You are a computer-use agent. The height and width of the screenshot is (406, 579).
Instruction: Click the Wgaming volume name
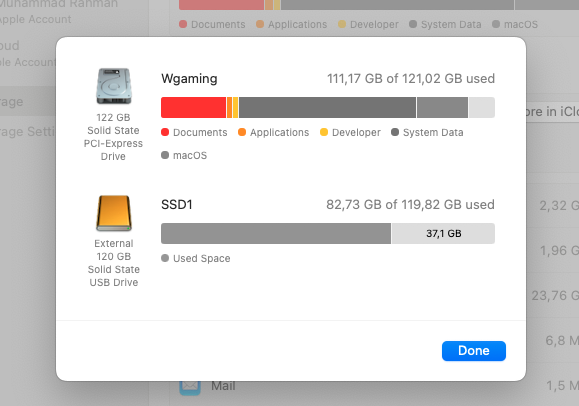tap(189, 79)
